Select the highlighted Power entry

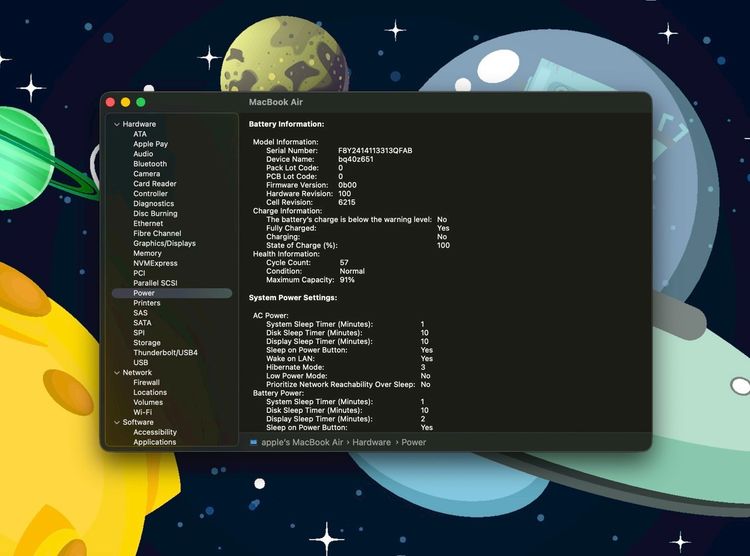[172, 293]
